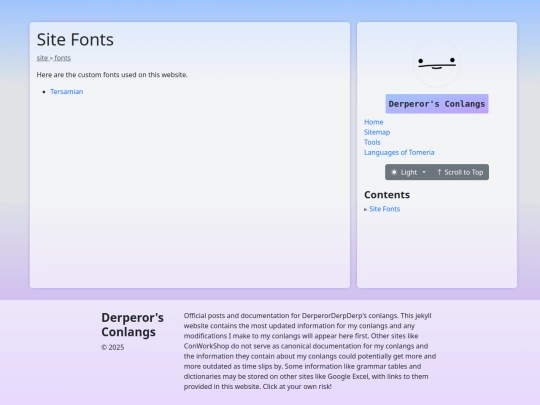Click 'Here are the custom fonts' sentence

click(112, 75)
